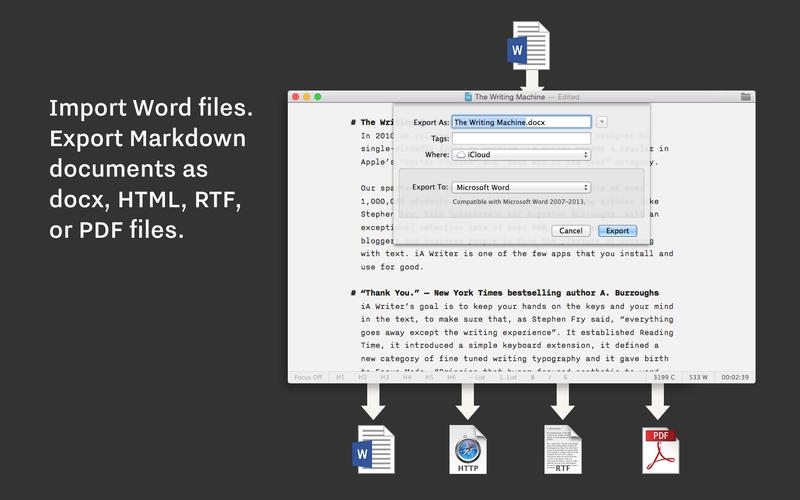Click the yellow minimize window button
This screenshot has width=800, height=500.
pos(307,96)
